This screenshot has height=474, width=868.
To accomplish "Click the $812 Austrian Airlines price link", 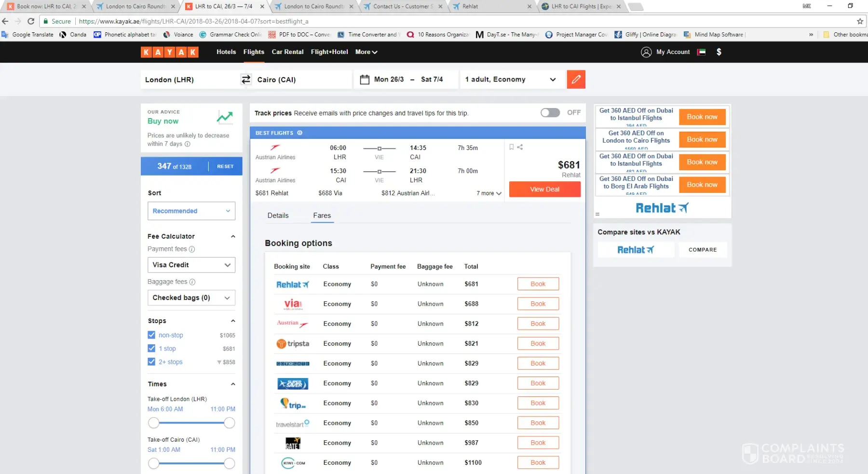I will [x=408, y=193].
